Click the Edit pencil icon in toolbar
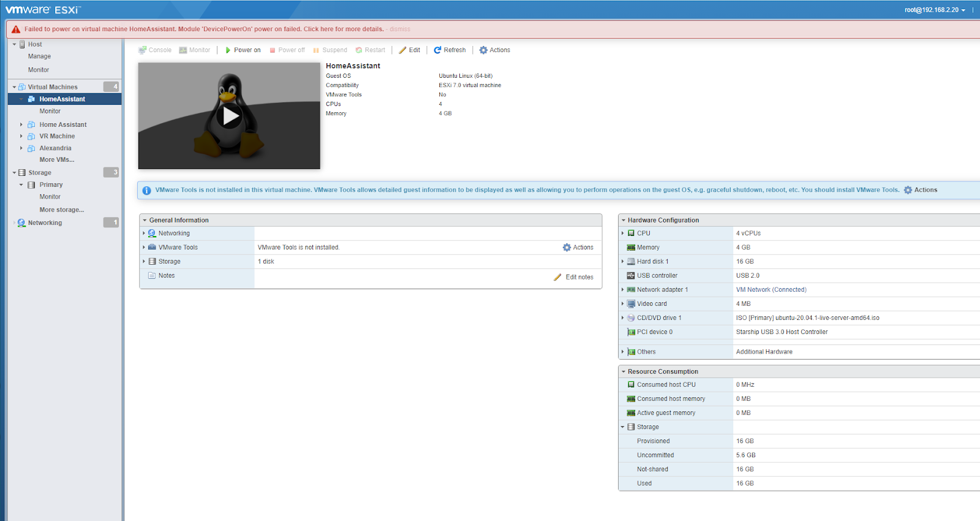The image size is (980, 521). pos(402,50)
